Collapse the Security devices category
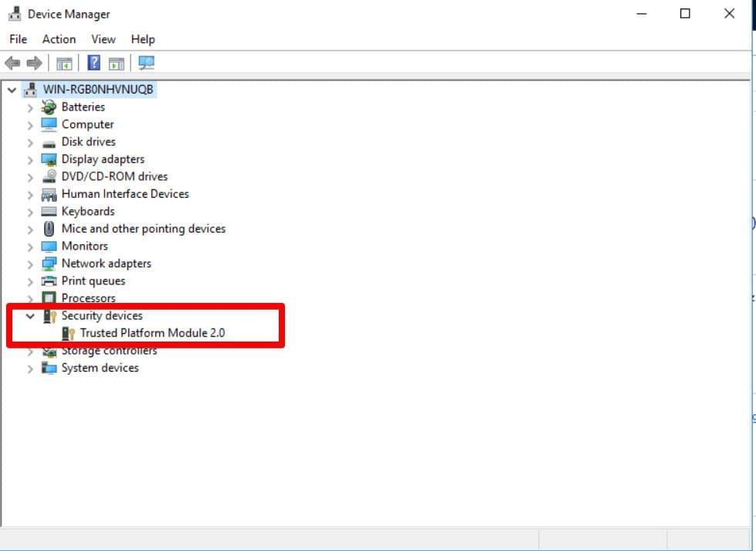This screenshot has height=551, width=756. click(x=30, y=316)
